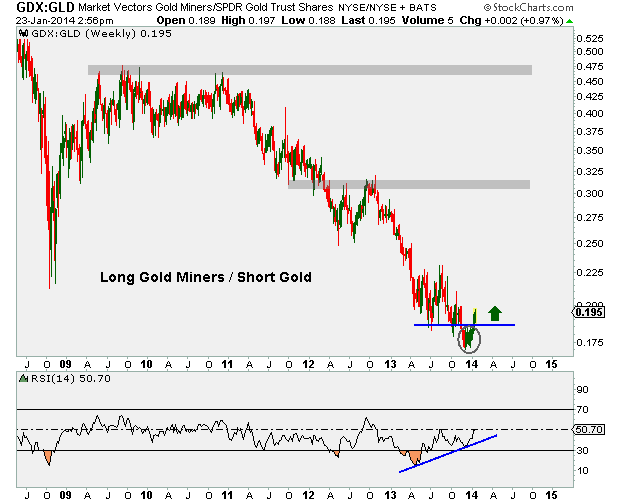Click the GDX:GLD ticker title
Viewport: 620px width, 500px height.
click(45, 7)
